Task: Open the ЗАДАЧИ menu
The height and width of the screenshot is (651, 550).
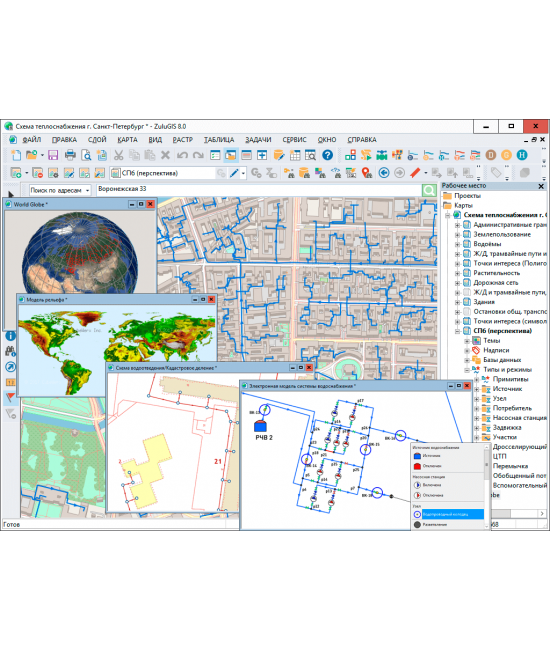Action: tap(258, 140)
